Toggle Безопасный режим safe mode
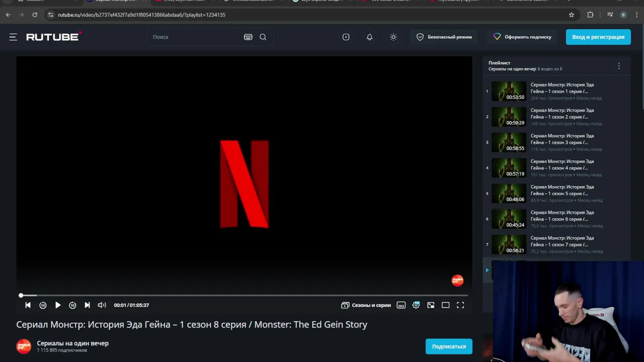The width and height of the screenshot is (644, 362). pos(444,37)
